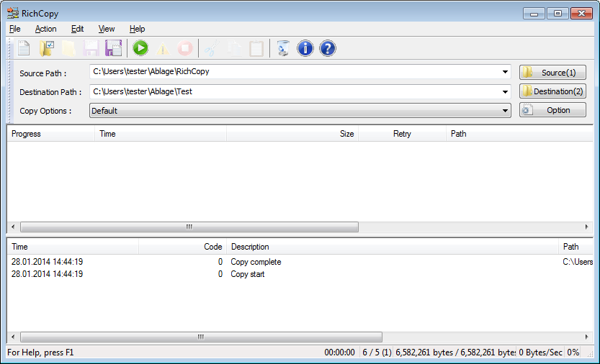Click the Copy pages toolbar icon
Image resolution: width=600 pixels, height=364 pixels.
(x=234, y=49)
